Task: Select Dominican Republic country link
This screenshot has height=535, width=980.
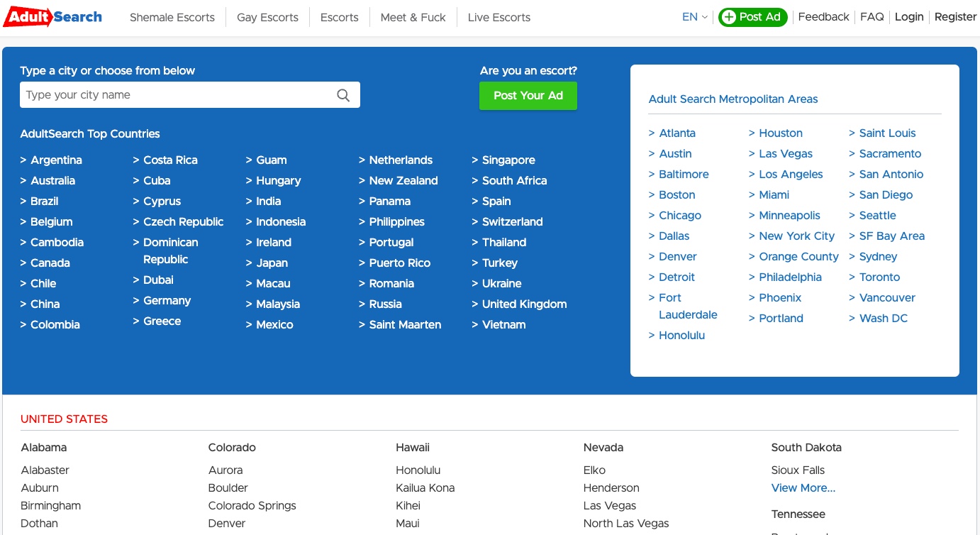Action: [171, 251]
